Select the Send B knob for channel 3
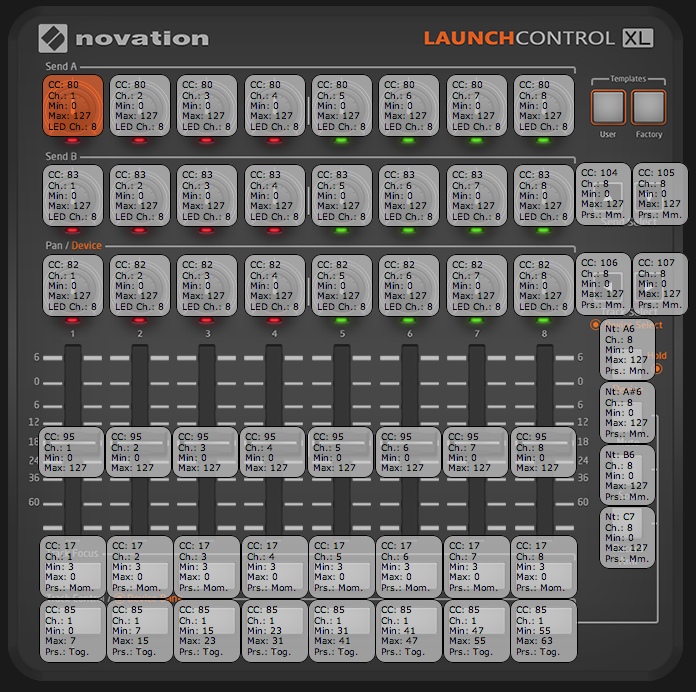The image size is (696, 692). point(207,195)
